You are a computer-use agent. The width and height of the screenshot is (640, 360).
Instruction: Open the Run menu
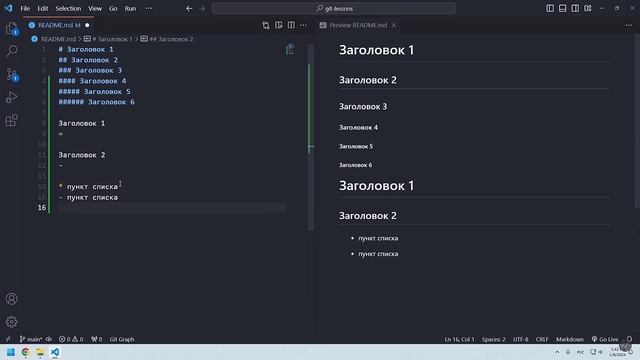(x=130, y=8)
